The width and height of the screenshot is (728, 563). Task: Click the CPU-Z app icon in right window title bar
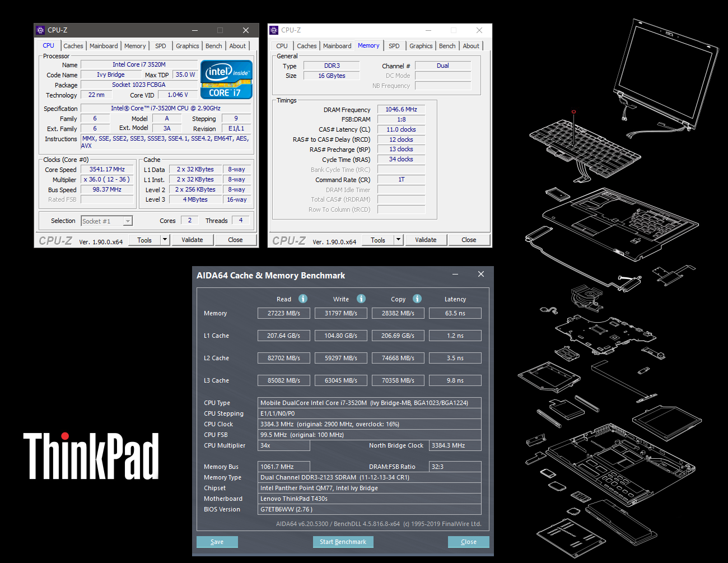[x=274, y=30]
